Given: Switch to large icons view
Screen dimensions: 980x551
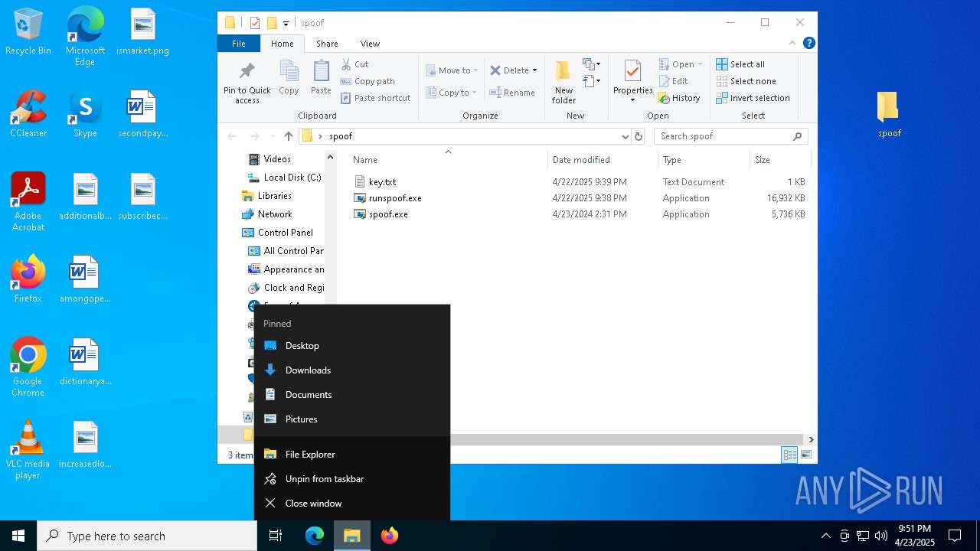Looking at the screenshot, I should pos(805,455).
